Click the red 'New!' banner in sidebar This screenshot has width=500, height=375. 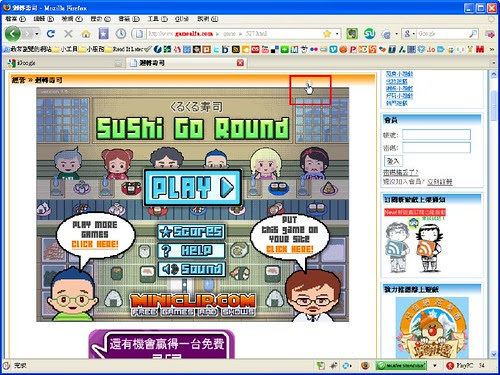click(415, 212)
